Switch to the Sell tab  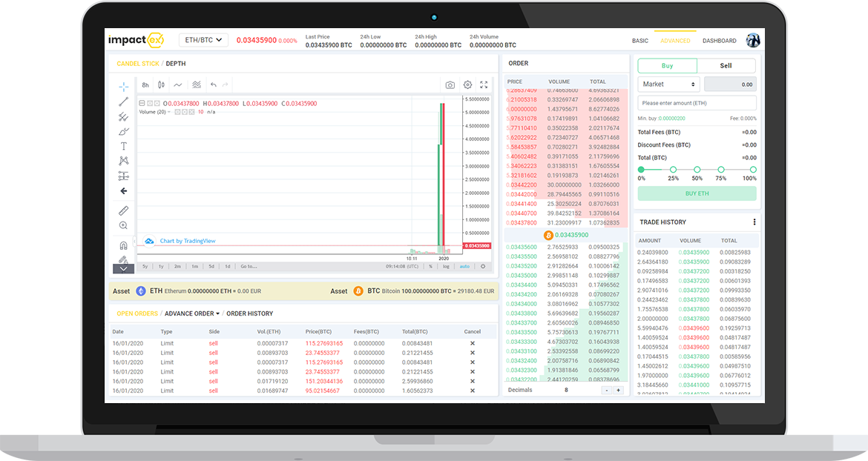[x=726, y=65]
